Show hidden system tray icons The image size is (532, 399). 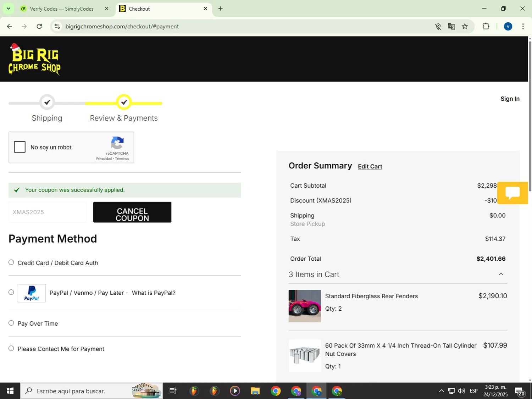click(441, 391)
